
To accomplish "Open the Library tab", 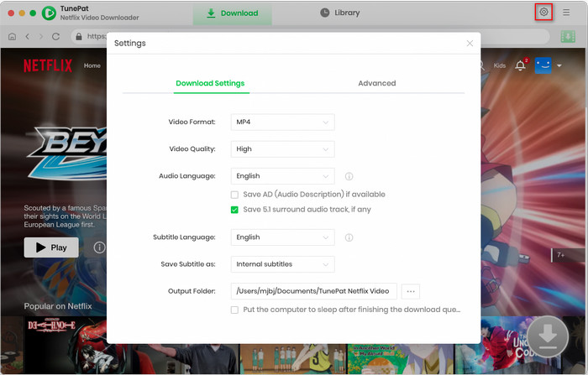I will (x=340, y=13).
